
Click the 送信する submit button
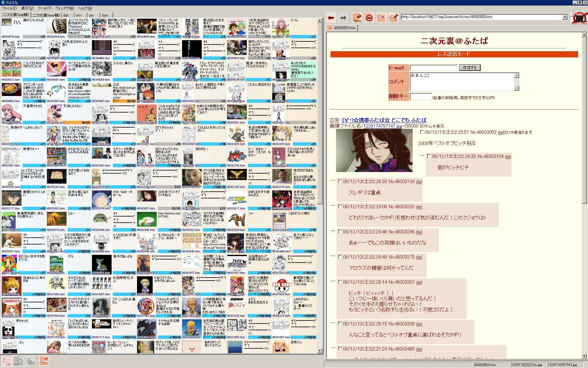(470, 67)
